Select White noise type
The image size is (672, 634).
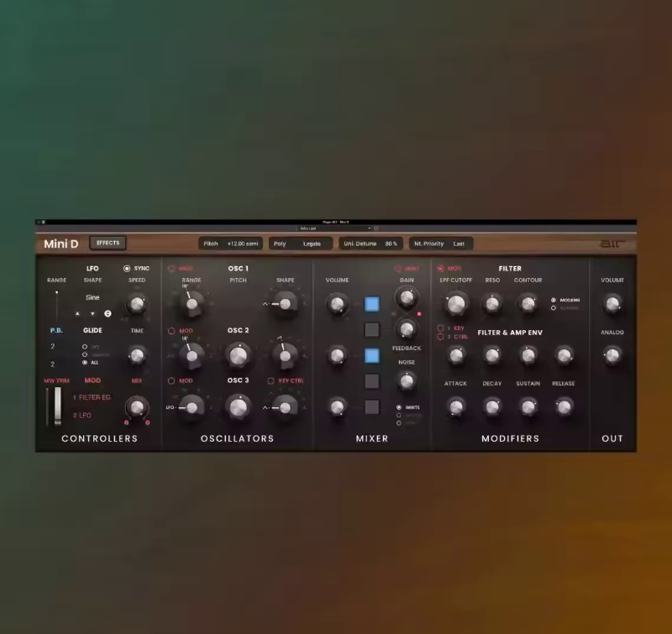(x=398, y=407)
